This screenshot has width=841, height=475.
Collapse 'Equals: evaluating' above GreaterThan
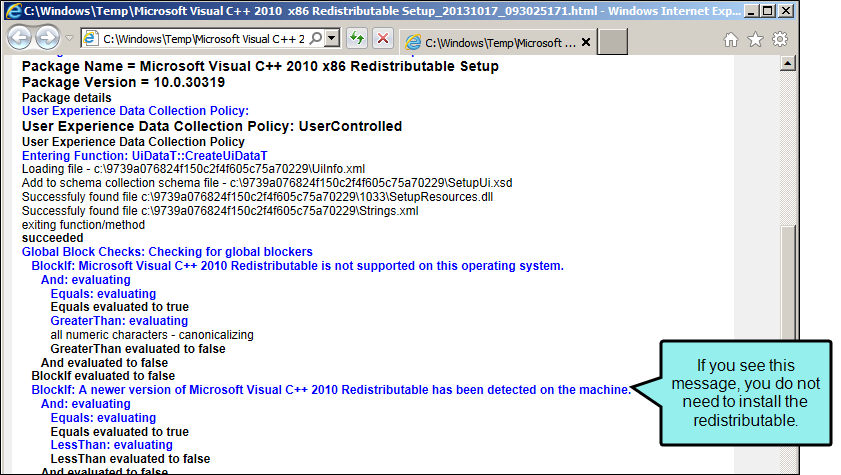(x=104, y=294)
